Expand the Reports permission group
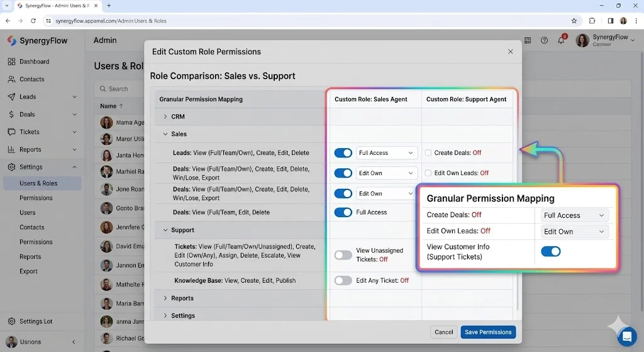This screenshot has width=644, height=352. click(165, 298)
